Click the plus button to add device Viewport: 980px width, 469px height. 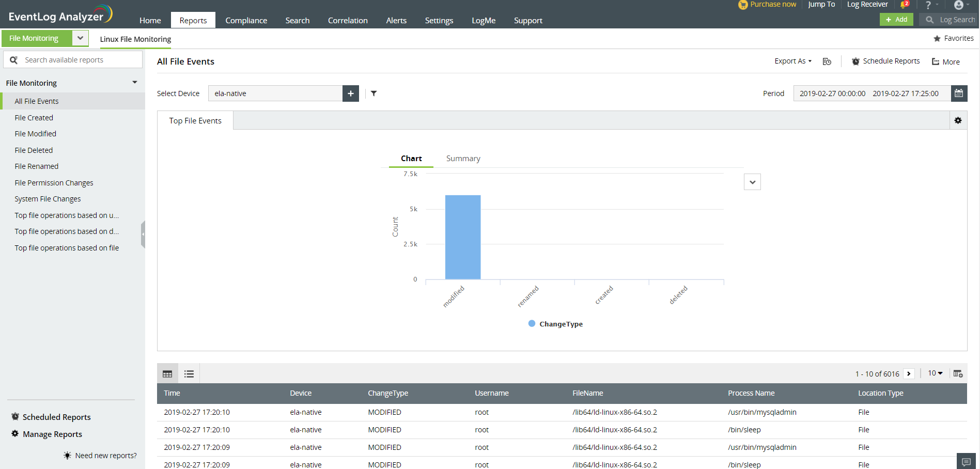351,93
